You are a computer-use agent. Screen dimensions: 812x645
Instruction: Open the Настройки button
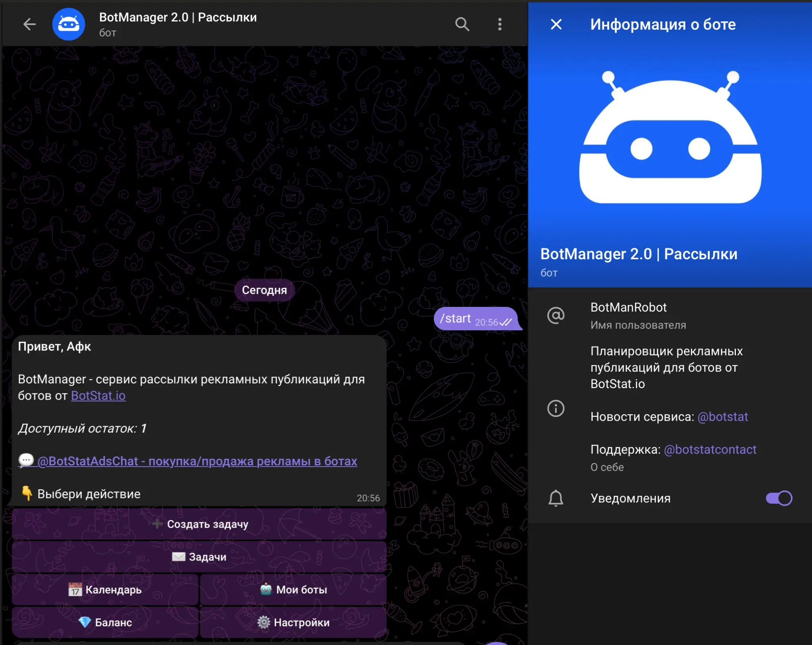pos(293,622)
